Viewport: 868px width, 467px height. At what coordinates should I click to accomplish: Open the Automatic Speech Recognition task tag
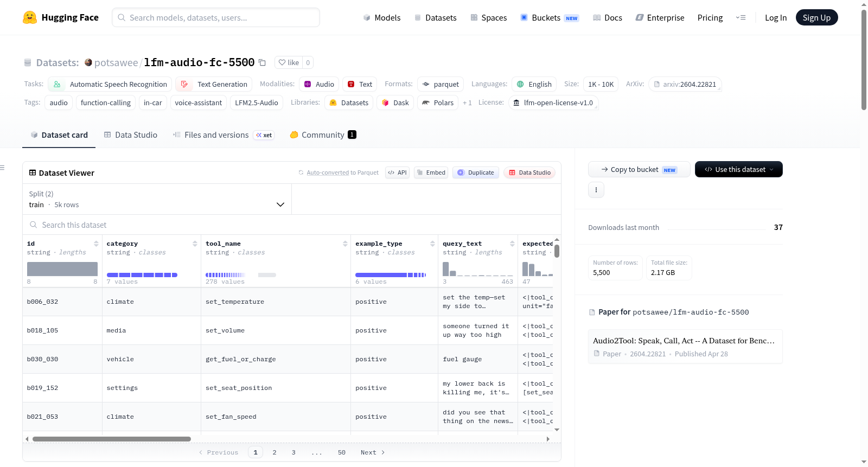pos(110,84)
